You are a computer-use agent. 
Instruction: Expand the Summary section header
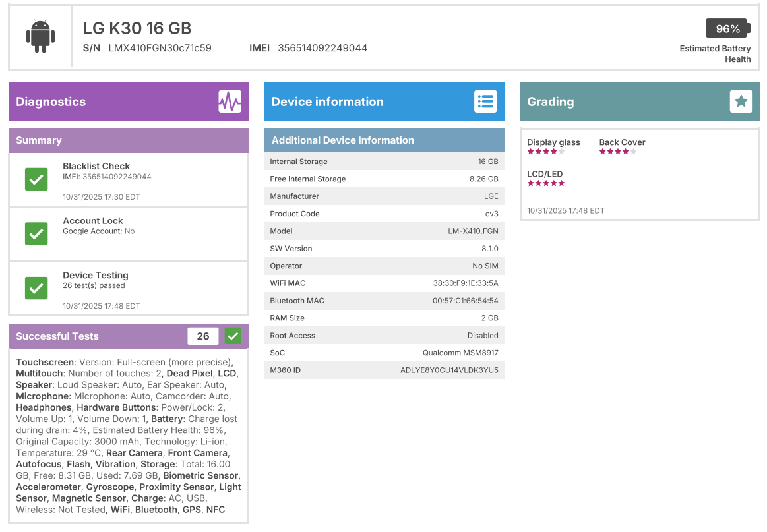click(x=129, y=140)
